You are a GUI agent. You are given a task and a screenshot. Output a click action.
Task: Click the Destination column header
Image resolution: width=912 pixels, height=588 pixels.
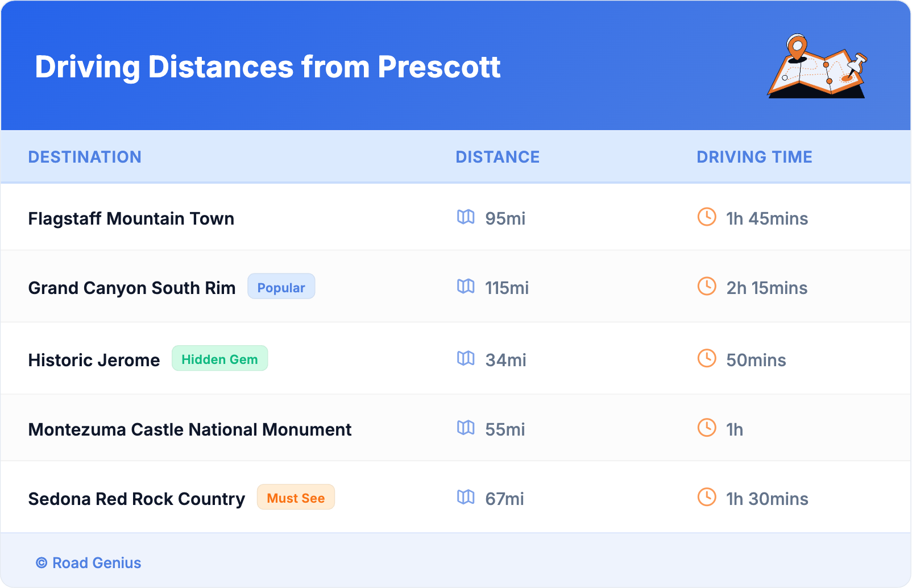point(85,157)
